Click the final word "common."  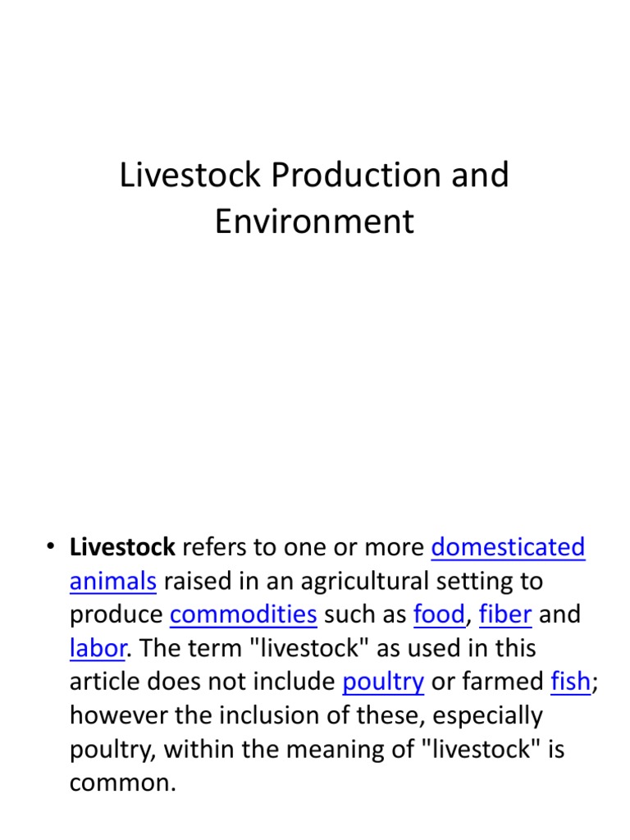123,783
